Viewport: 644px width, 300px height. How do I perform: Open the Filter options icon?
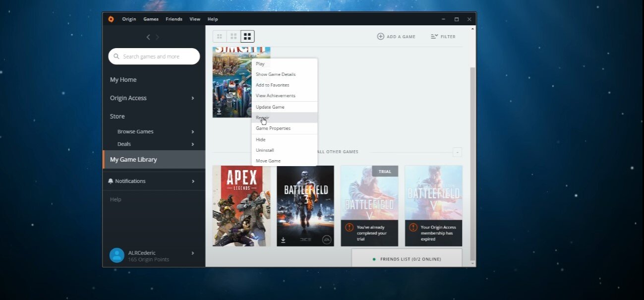click(x=434, y=36)
